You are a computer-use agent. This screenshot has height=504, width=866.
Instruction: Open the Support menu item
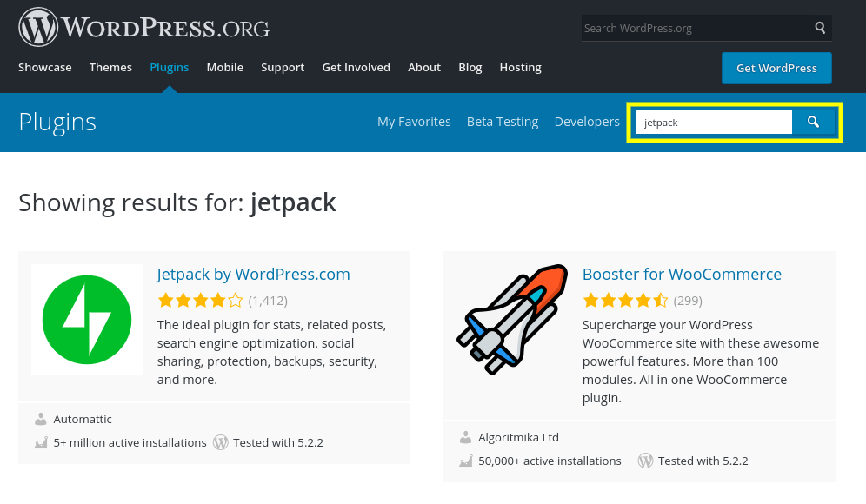click(283, 67)
